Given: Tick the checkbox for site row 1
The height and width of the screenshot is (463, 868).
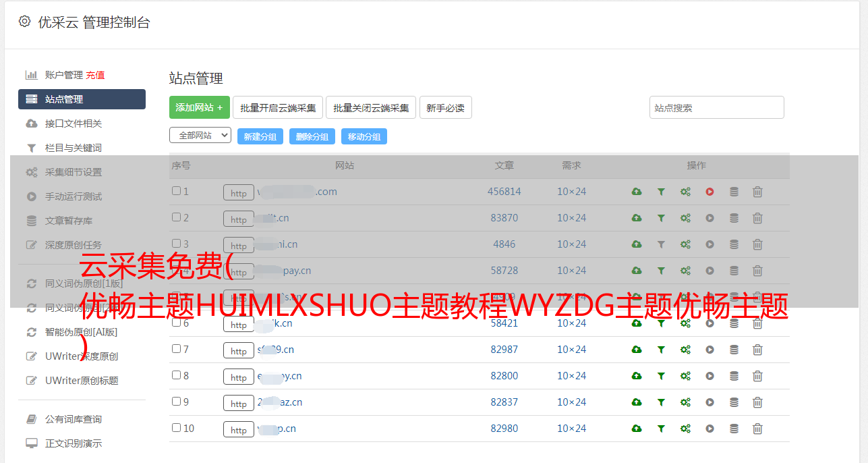Looking at the screenshot, I should click(x=176, y=191).
